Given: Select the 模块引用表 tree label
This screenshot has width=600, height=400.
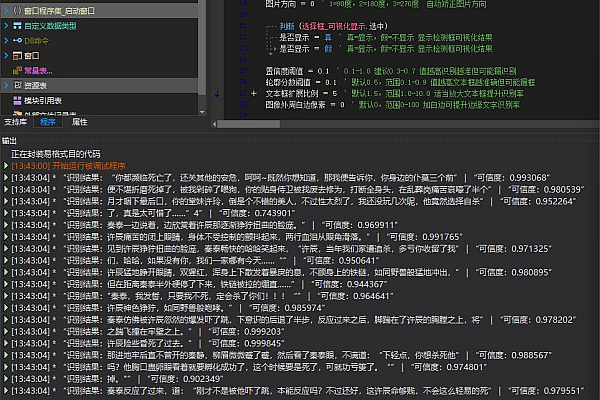Looking at the screenshot, I should pos(42,101).
